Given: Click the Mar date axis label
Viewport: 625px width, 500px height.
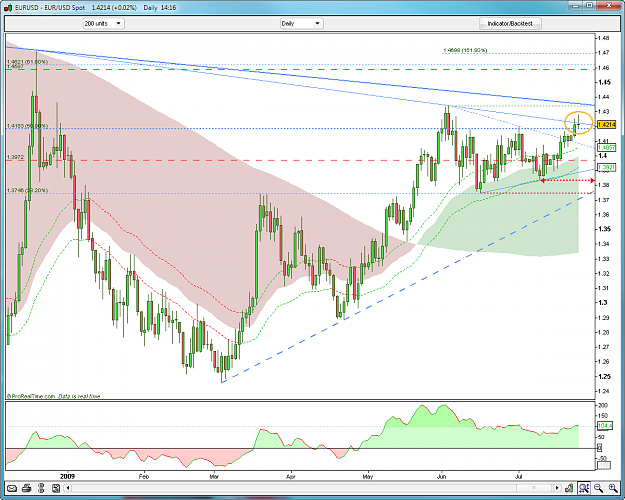Looking at the screenshot, I should (x=214, y=476).
